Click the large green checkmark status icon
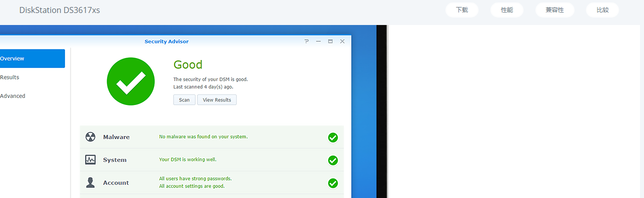 coord(131,81)
